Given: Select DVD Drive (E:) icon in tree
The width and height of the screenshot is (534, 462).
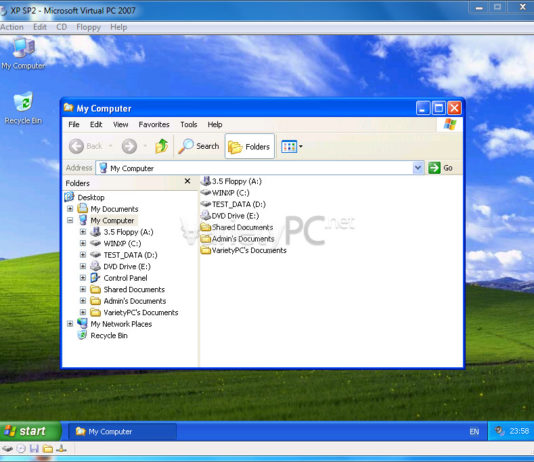Looking at the screenshot, I should coord(96,266).
